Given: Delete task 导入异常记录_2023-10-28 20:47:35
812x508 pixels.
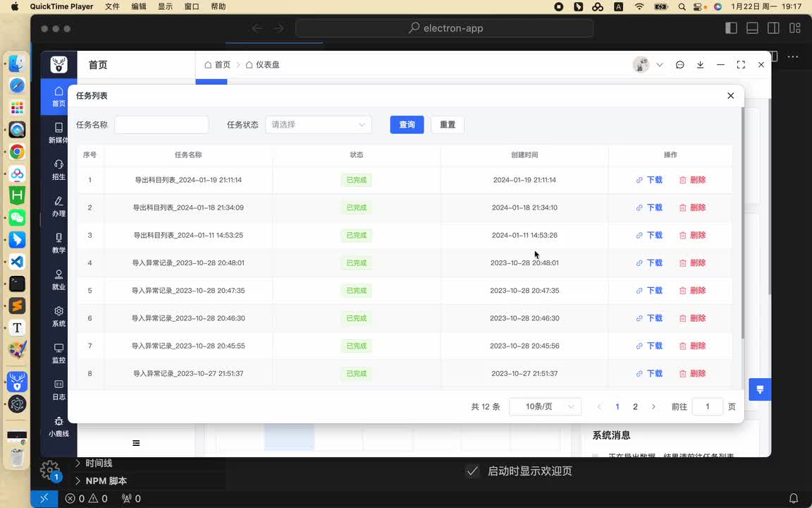Looking at the screenshot, I should coord(692,290).
